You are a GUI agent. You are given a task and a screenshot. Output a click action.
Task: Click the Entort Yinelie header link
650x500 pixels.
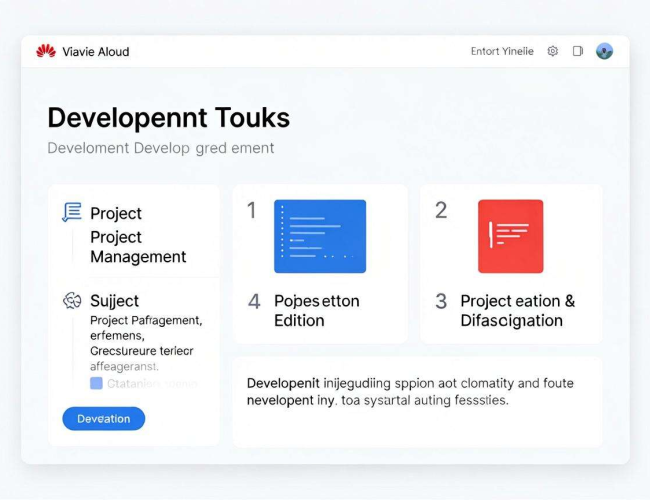click(502, 51)
